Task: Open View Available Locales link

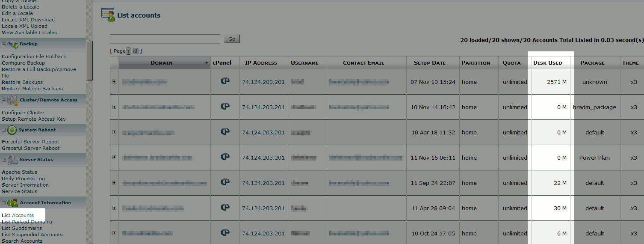Action: pos(29,33)
